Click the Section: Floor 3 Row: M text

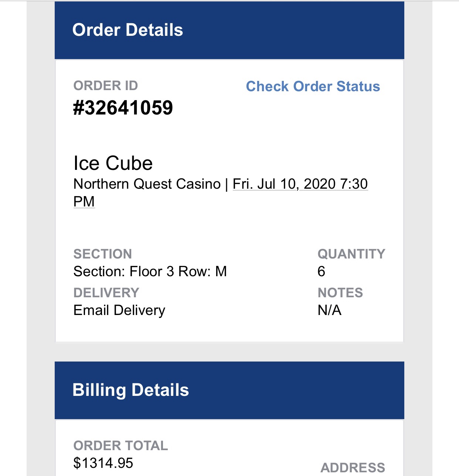(150, 271)
